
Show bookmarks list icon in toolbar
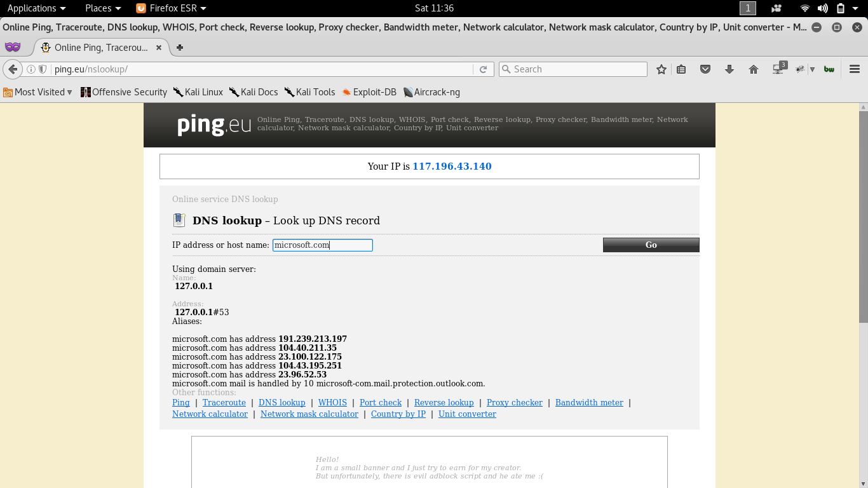[681, 69]
